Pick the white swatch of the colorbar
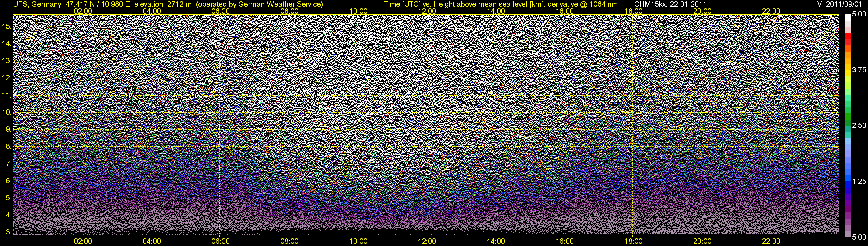Image resolution: width=868 pixels, height=246 pixels. coord(847,18)
